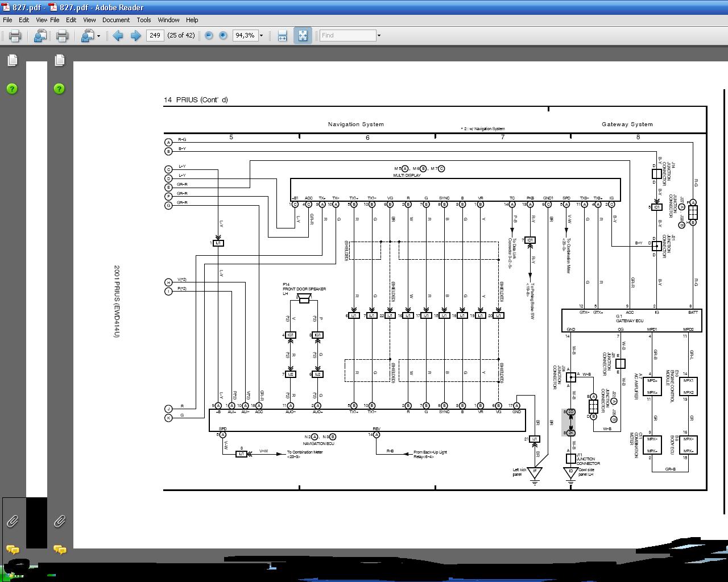This screenshot has height=582, width=728.
Task: Click the '(25 of 42)' page count text
Action: click(181, 35)
